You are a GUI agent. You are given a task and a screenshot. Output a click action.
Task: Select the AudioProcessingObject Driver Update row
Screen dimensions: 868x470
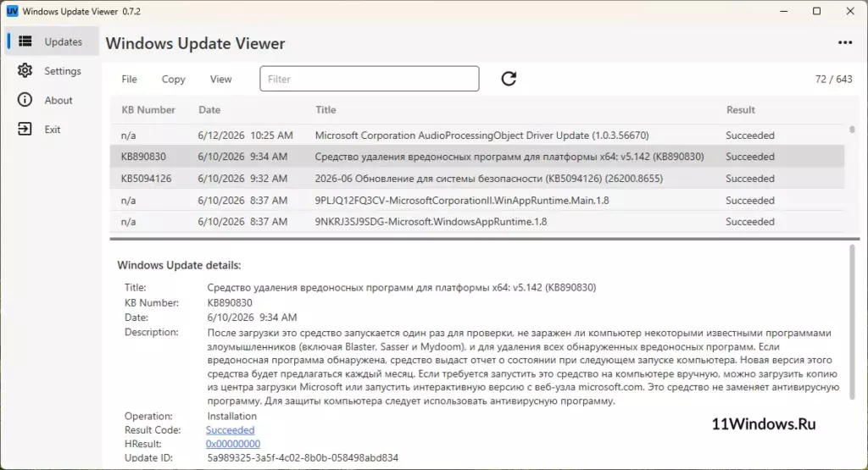477,135
